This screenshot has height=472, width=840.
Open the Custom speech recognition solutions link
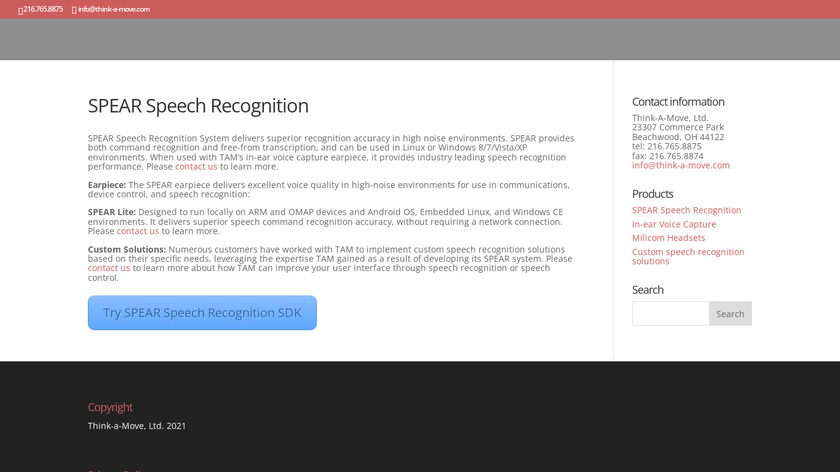click(x=688, y=257)
